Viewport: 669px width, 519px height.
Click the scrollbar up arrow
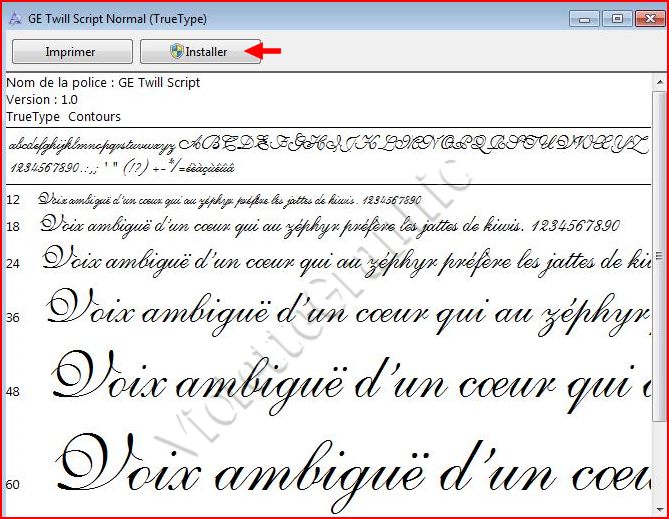pyautogui.click(x=660, y=81)
